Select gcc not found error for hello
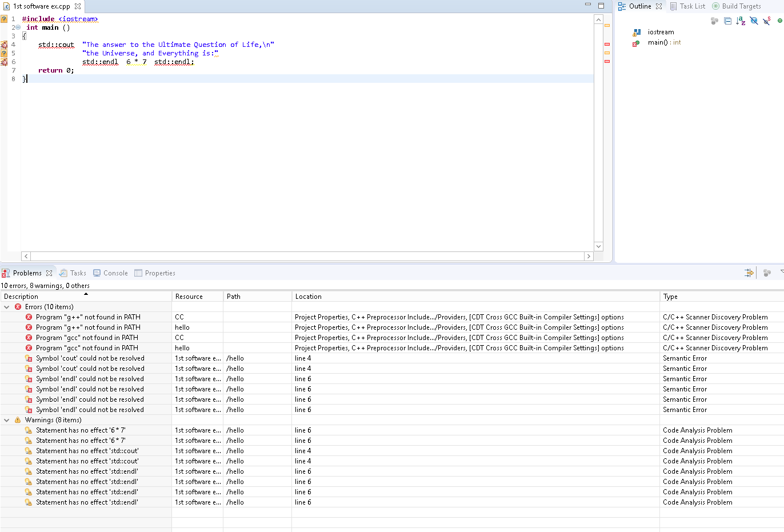The height and width of the screenshot is (532, 784). (x=392, y=348)
